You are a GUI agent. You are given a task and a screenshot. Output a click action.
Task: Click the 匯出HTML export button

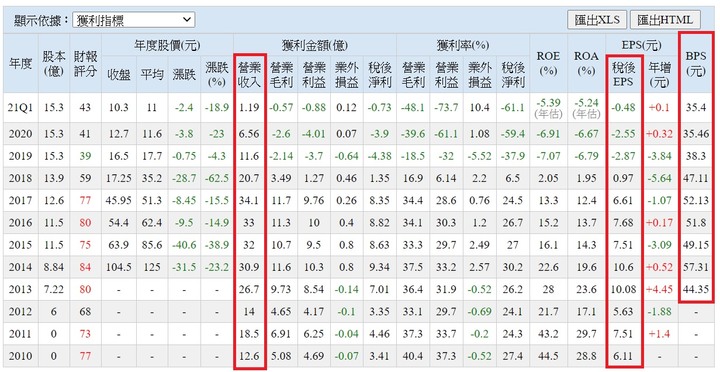coord(665,20)
